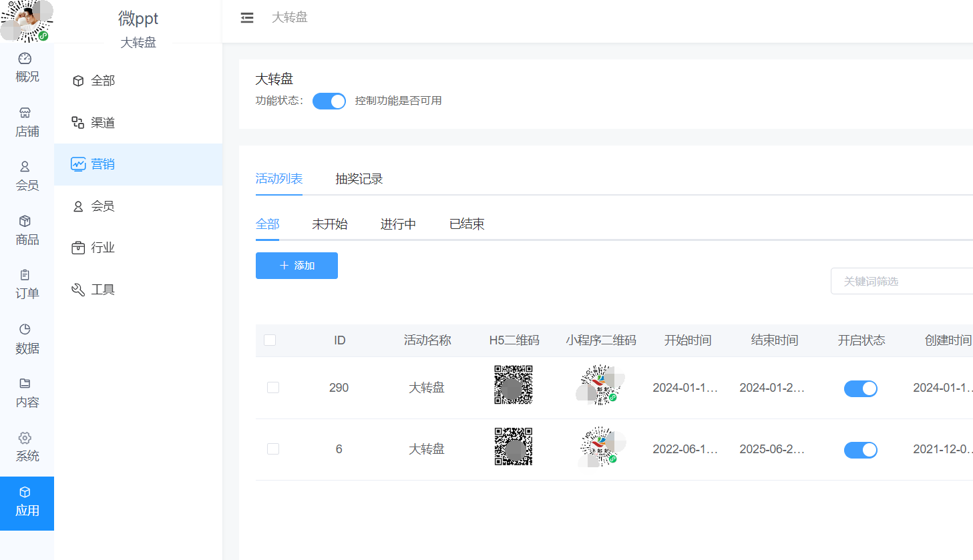
Task: Toggle the 功能状态 function status switch
Action: pyautogui.click(x=329, y=101)
